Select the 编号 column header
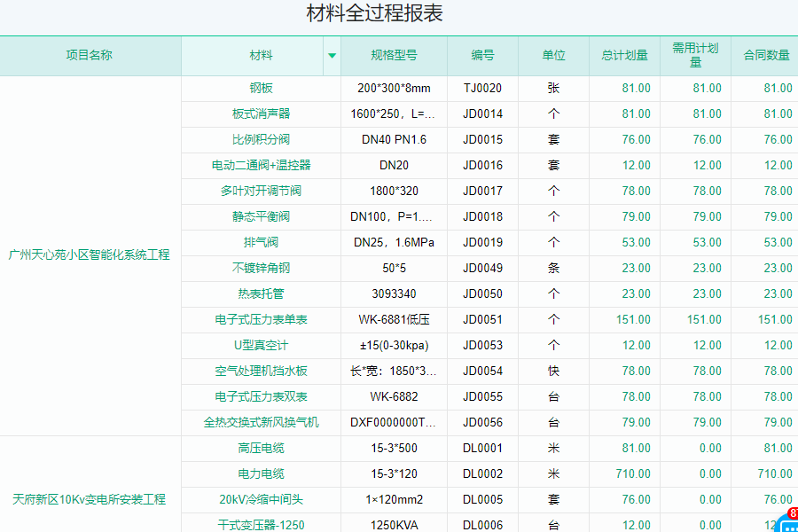This screenshot has width=798, height=532. (x=482, y=55)
